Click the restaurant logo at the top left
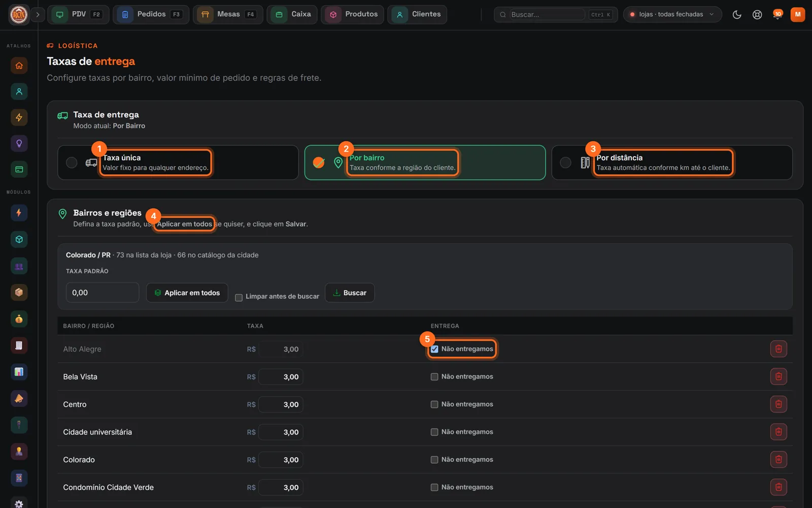 point(19,14)
